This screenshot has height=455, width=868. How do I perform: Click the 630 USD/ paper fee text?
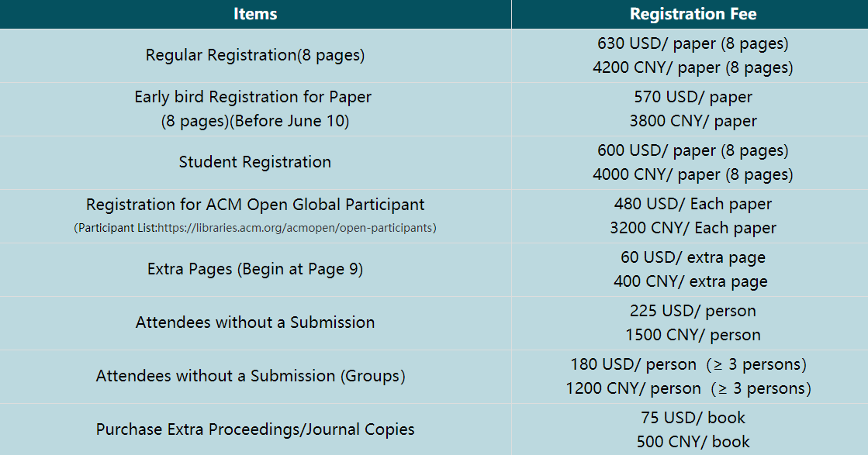(693, 43)
